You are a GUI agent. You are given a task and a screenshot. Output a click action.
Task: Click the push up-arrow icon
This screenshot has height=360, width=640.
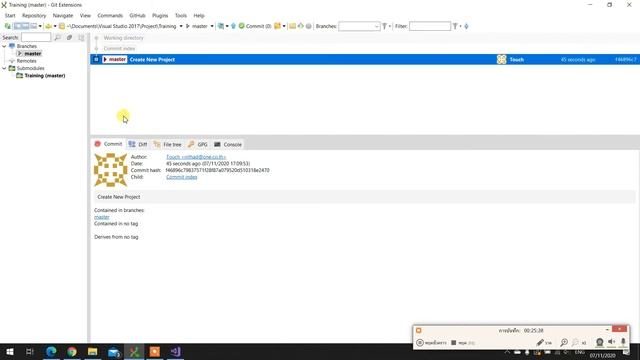(233, 26)
